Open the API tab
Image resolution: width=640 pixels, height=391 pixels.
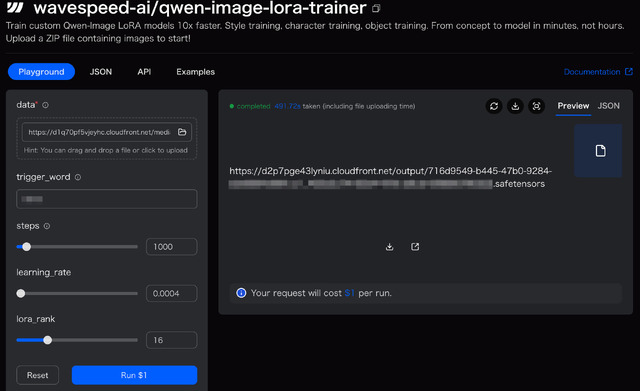pos(144,72)
